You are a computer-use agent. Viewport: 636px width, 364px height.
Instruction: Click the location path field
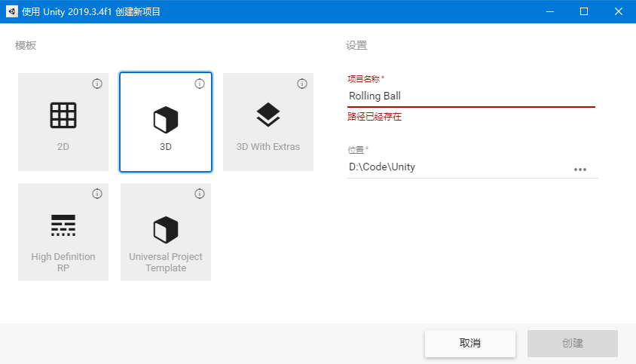point(458,167)
